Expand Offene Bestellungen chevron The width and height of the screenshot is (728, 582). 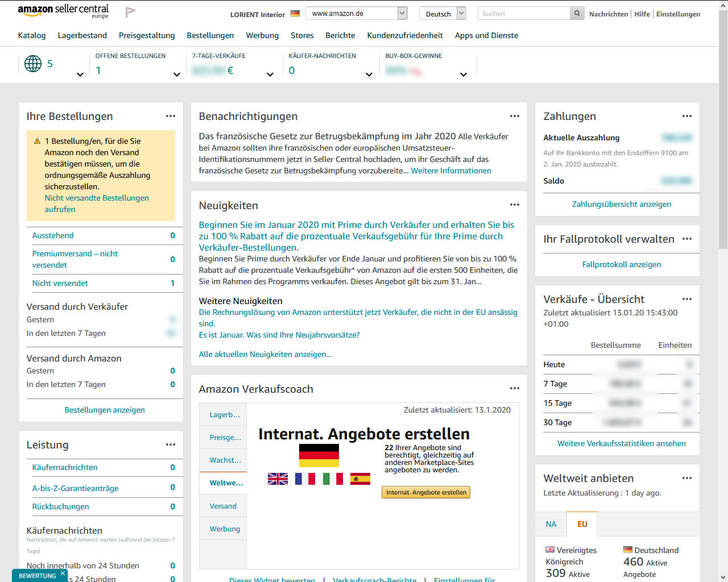click(x=177, y=74)
